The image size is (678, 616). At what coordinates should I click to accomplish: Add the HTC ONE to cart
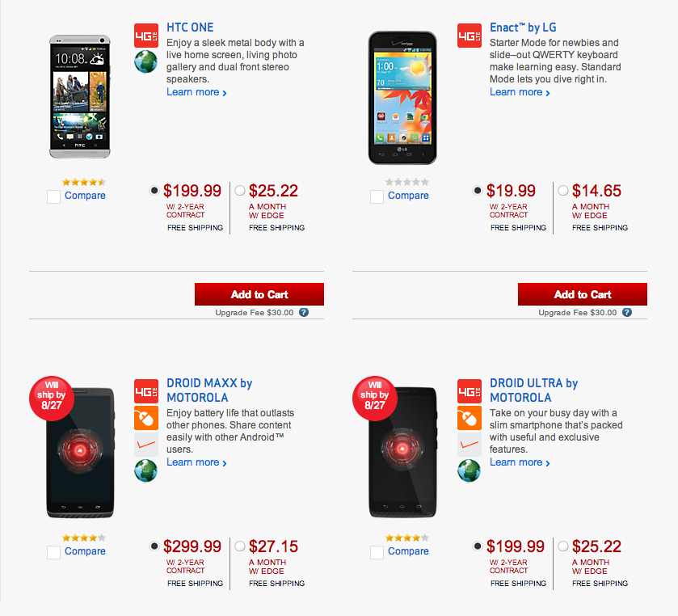click(x=259, y=294)
